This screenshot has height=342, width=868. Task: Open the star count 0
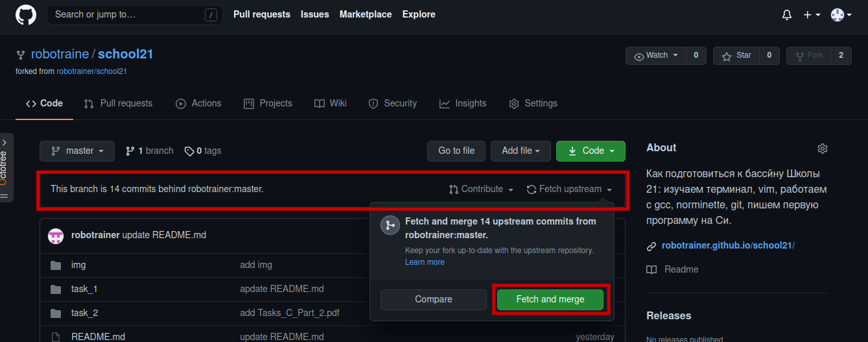click(769, 56)
